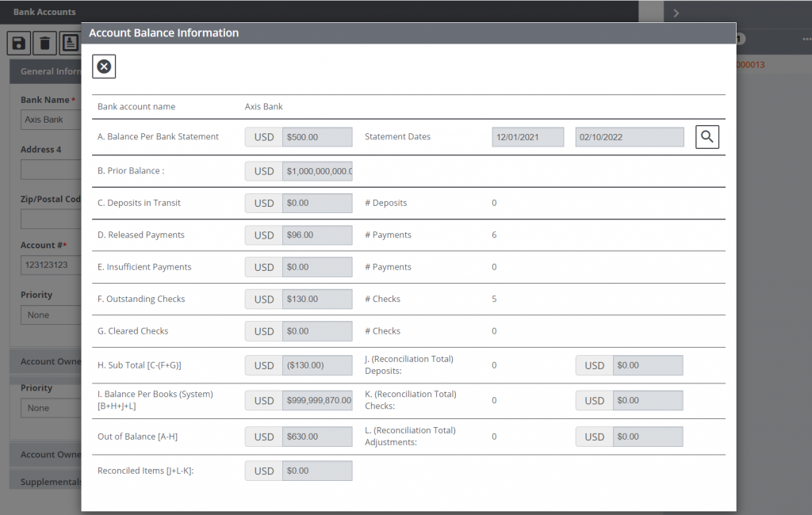The width and height of the screenshot is (812, 515).
Task: Click the Balance Per Bank Statement amount field
Action: pos(316,137)
